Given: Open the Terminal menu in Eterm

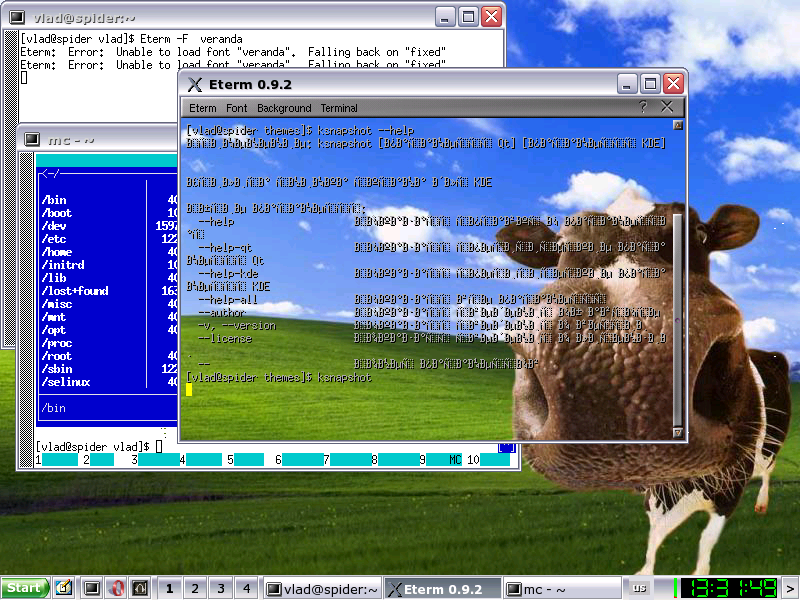Looking at the screenshot, I should [339, 108].
